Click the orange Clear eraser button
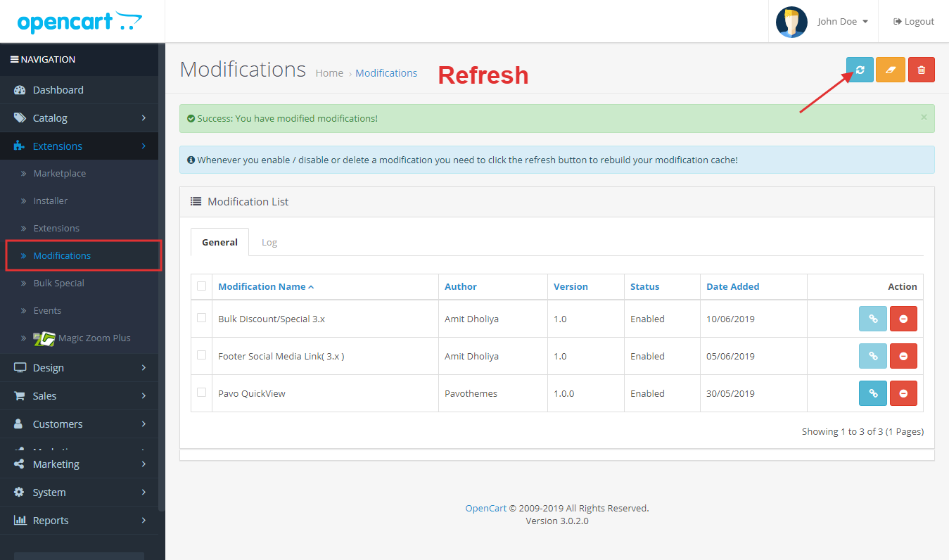This screenshot has height=560, width=949. 891,70
